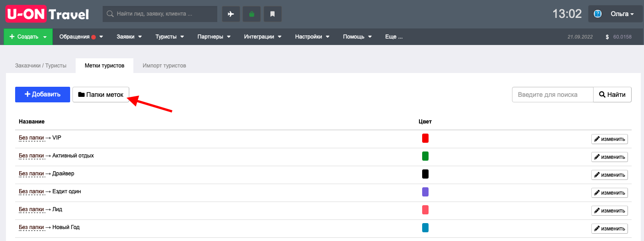The image size is (644, 241).
Task: Click изменить for the Драйвер tag
Action: pos(609,175)
